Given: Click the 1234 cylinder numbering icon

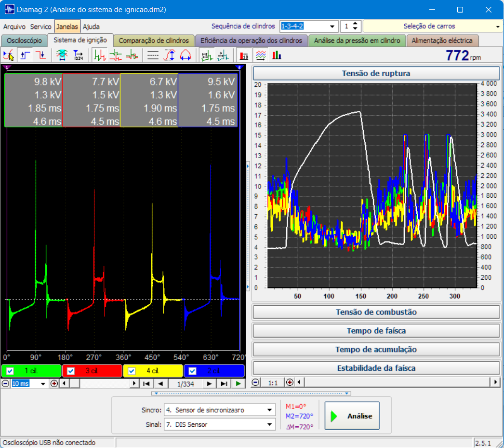Looking at the screenshot, I should coord(78,55).
